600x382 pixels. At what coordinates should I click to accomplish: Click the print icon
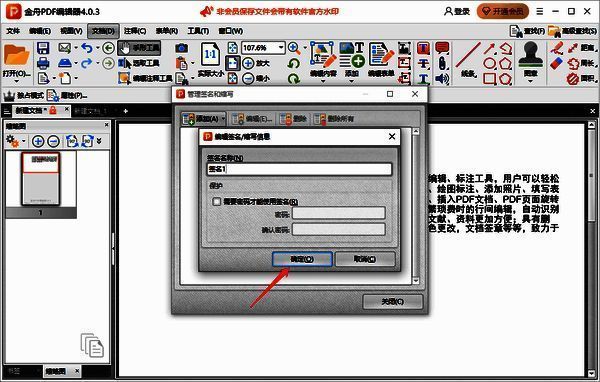[x=43, y=63]
